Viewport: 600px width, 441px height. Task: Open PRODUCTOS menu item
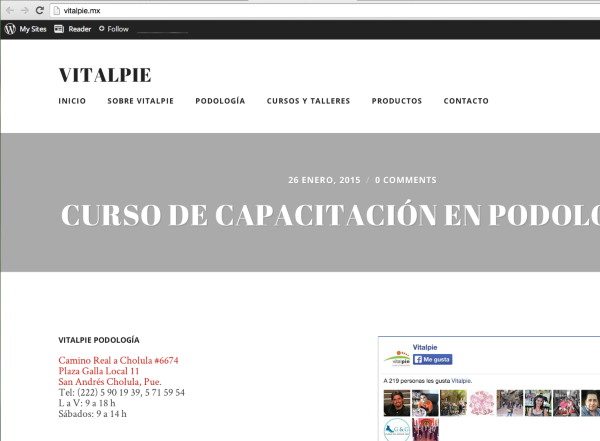(x=397, y=101)
